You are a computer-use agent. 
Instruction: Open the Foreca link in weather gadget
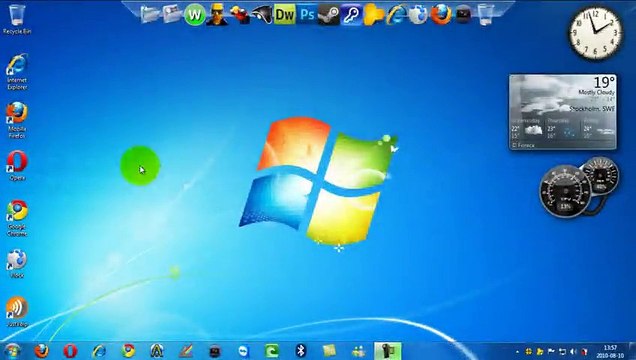tap(523, 145)
